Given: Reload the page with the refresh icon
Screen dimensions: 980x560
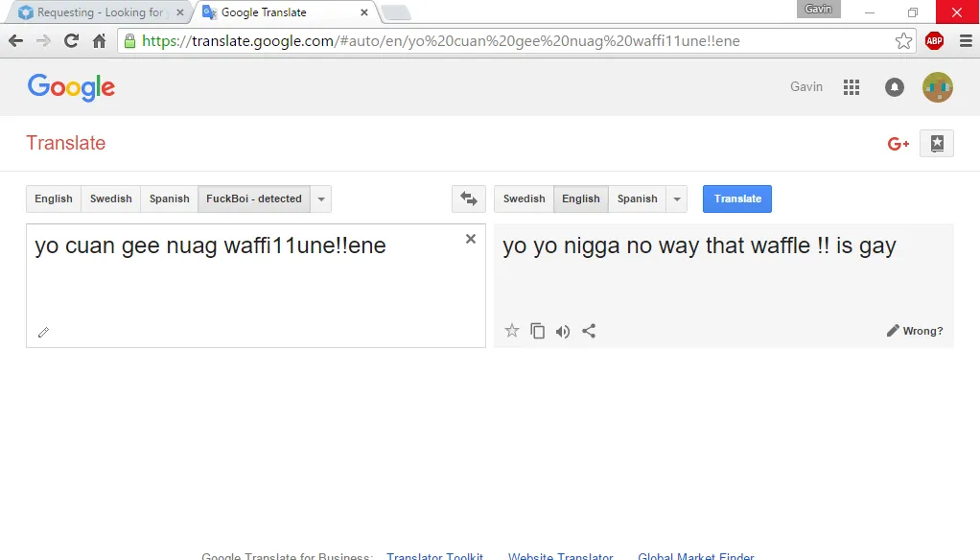Looking at the screenshot, I should tap(71, 41).
